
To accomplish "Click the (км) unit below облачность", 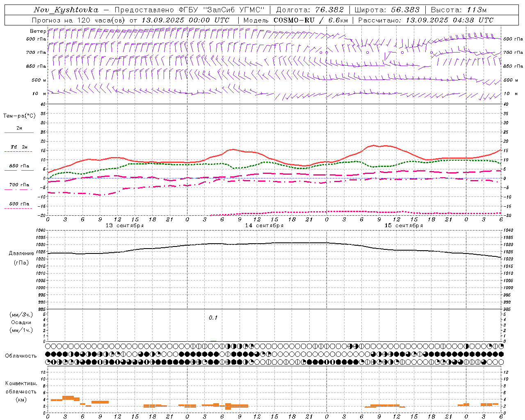I will (21, 399).
